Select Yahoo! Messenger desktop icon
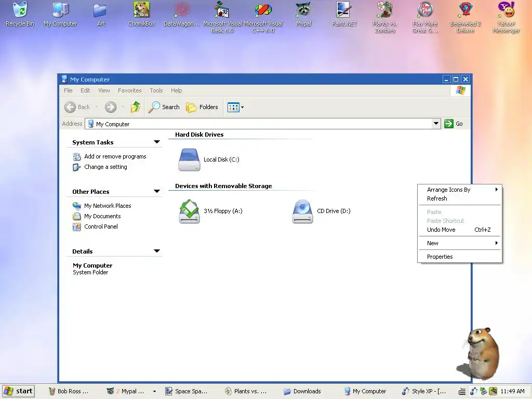The image size is (532, 399). click(x=506, y=17)
